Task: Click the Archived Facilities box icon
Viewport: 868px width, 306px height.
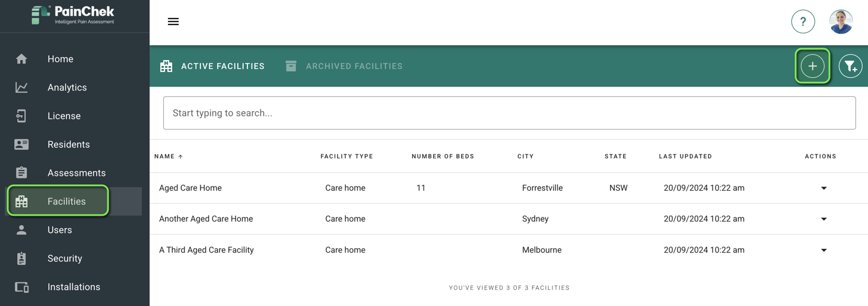Action: (x=291, y=66)
